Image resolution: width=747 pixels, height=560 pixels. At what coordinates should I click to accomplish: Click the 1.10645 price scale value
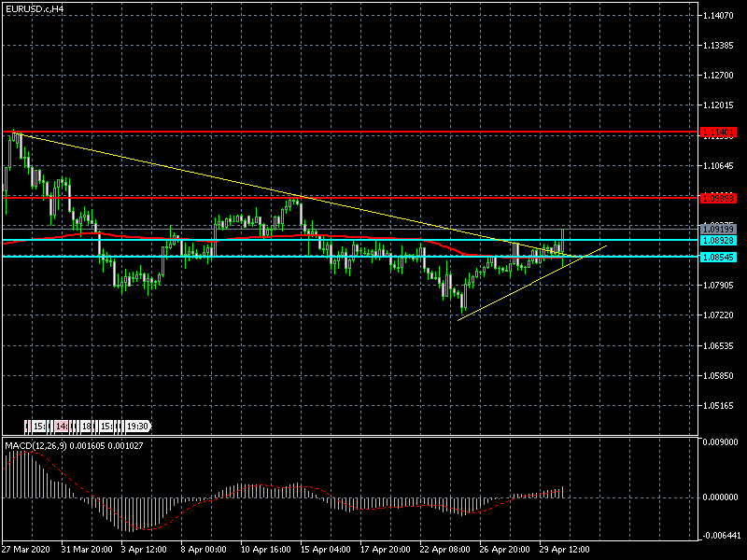click(x=718, y=166)
